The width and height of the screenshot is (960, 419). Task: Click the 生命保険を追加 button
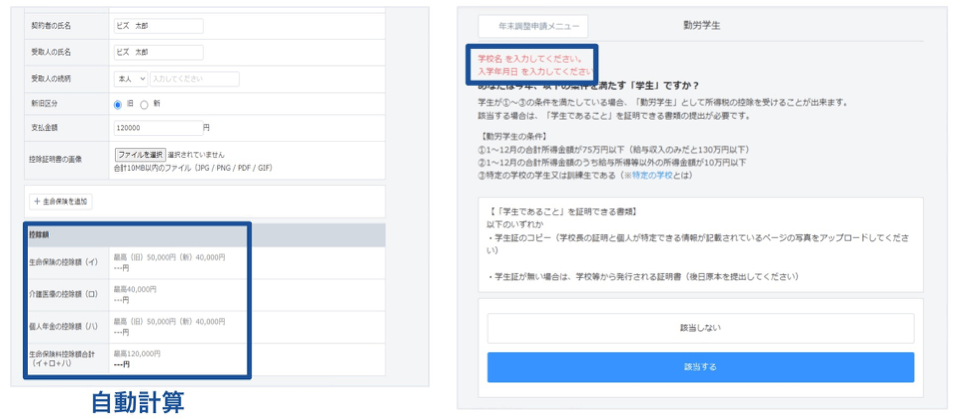point(62,201)
